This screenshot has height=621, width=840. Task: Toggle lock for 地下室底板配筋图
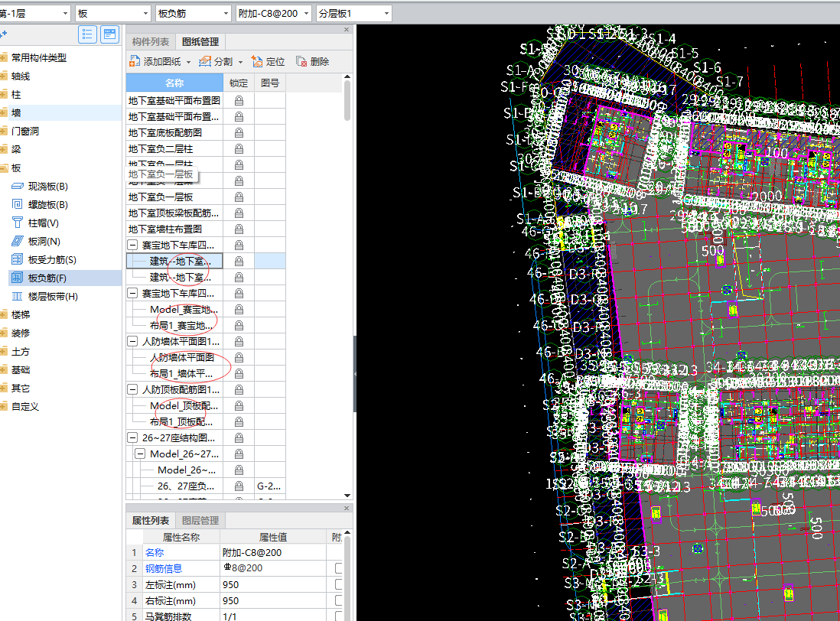[239, 132]
